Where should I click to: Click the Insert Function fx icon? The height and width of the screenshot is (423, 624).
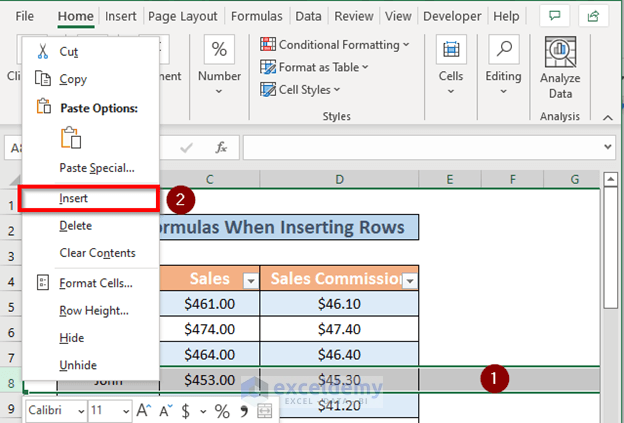click(x=222, y=147)
